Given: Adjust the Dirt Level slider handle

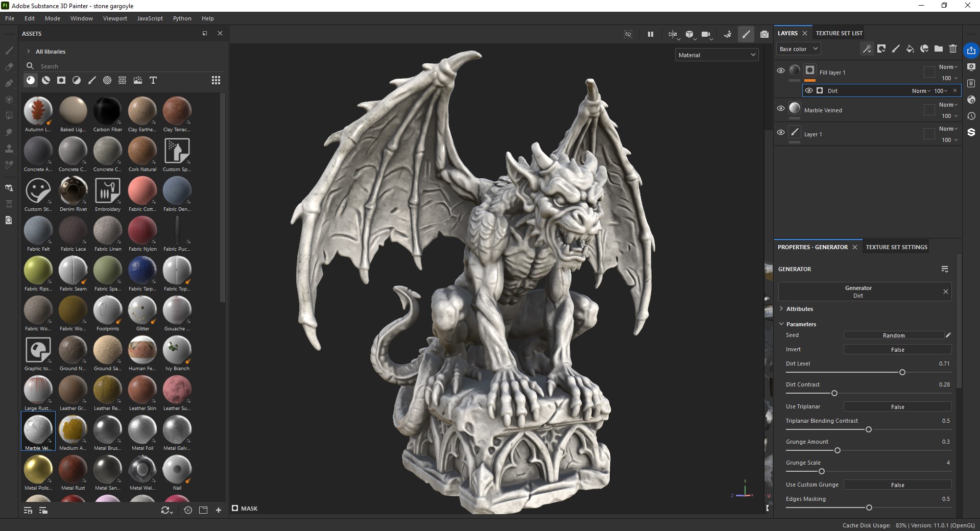Looking at the screenshot, I should [x=902, y=372].
